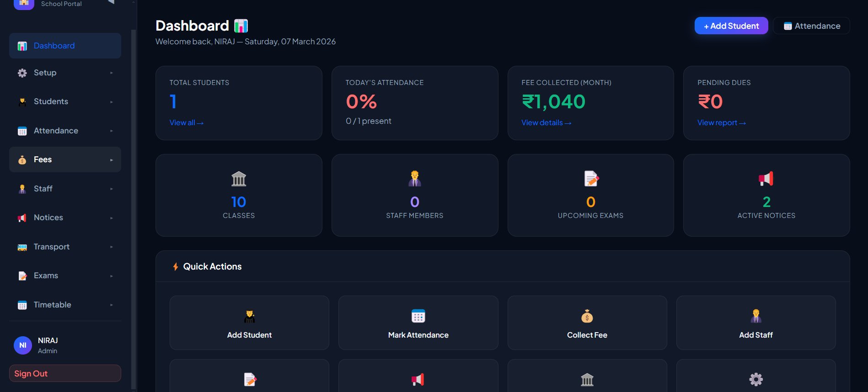Viewport: 868px width, 392px height.
Task: Open the Dashboard menu item
Action: point(65,46)
